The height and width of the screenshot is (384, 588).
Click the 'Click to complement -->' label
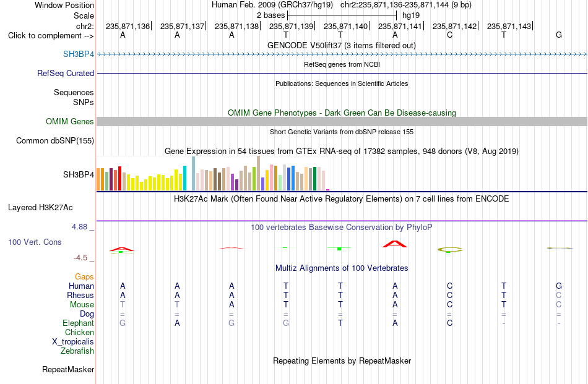[x=51, y=36]
